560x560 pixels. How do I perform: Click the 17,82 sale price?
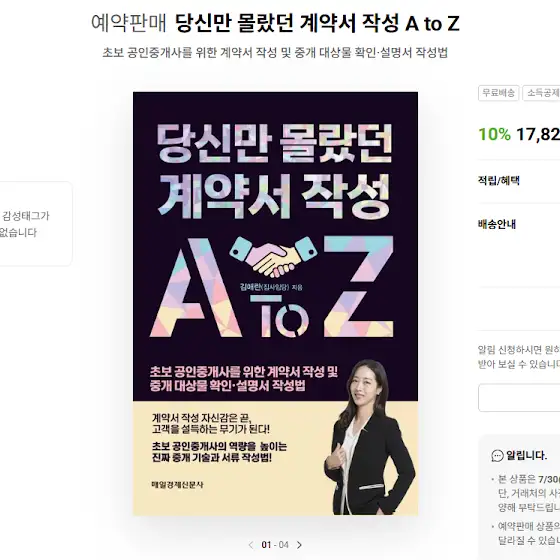point(538,135)
